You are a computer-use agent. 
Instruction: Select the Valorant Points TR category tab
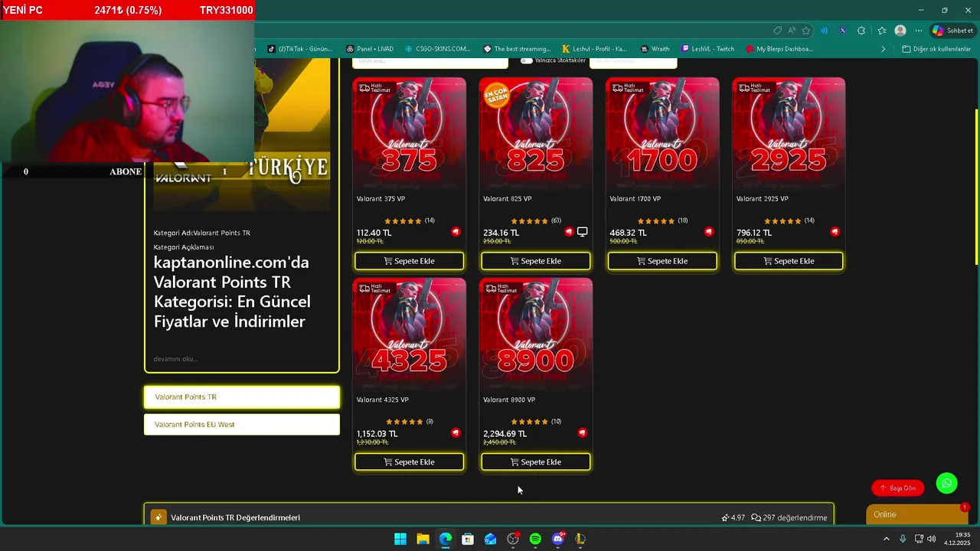point(242,397)
